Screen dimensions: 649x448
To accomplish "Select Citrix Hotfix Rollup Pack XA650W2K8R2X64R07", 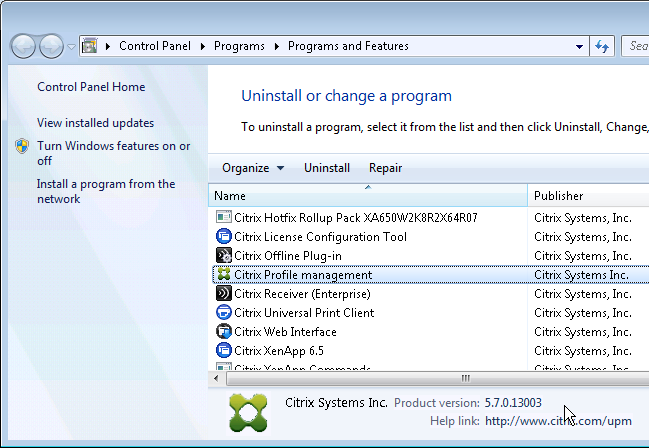I will (x=356, y=218).
